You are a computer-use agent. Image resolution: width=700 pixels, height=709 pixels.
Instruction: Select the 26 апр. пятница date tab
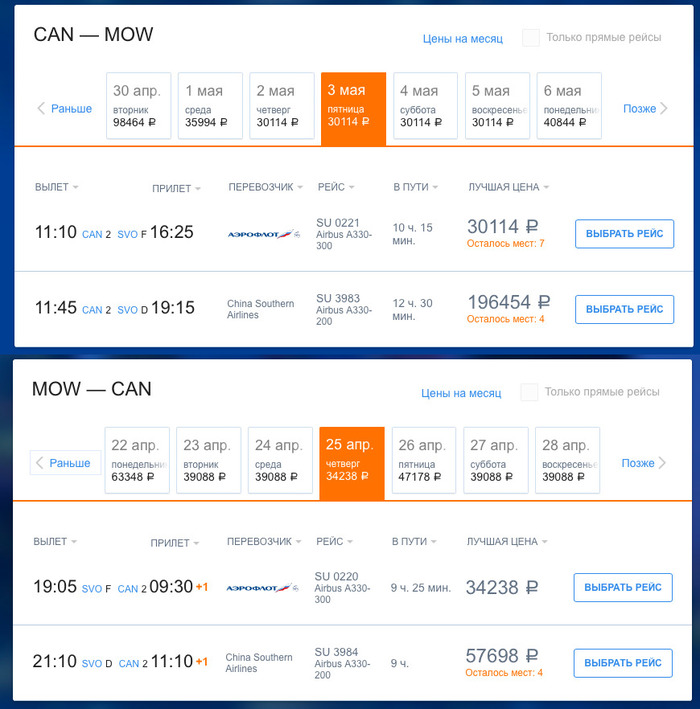pyautogui.click(x=423, y=460)
